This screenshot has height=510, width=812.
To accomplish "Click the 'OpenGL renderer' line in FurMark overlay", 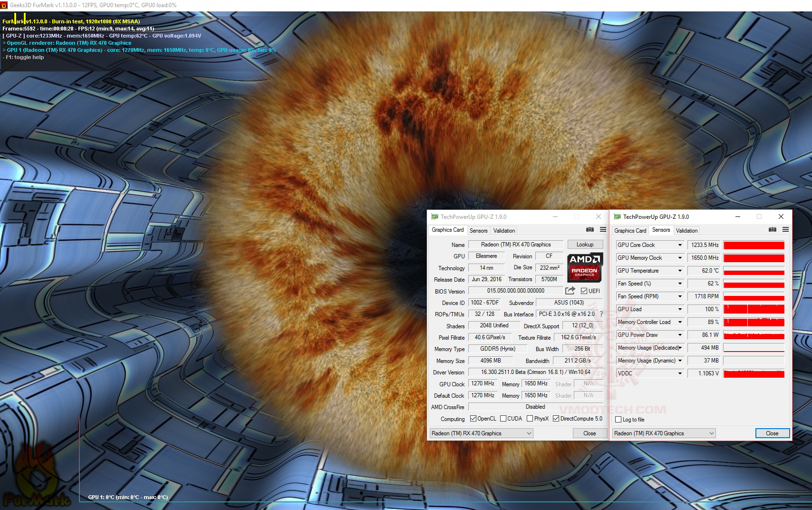I will point(67,43).
